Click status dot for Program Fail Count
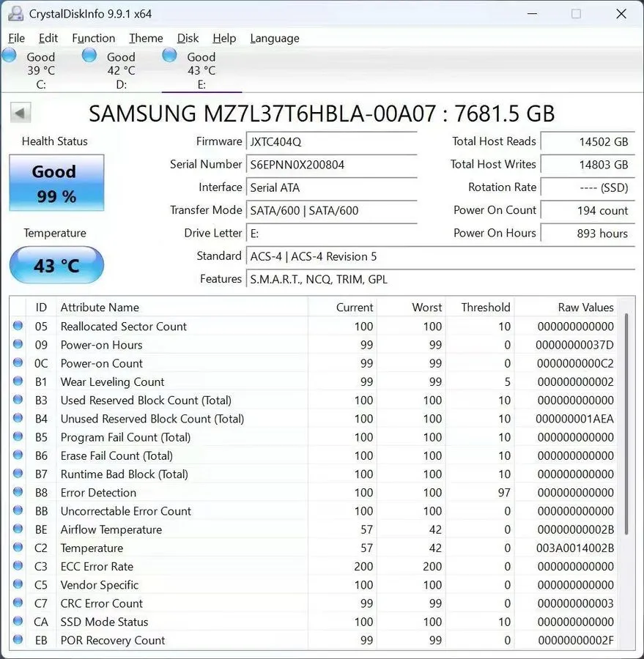Image resolution: width=644 pixels, height=659 pixels. pyautogui.click(x=18, y=436)
